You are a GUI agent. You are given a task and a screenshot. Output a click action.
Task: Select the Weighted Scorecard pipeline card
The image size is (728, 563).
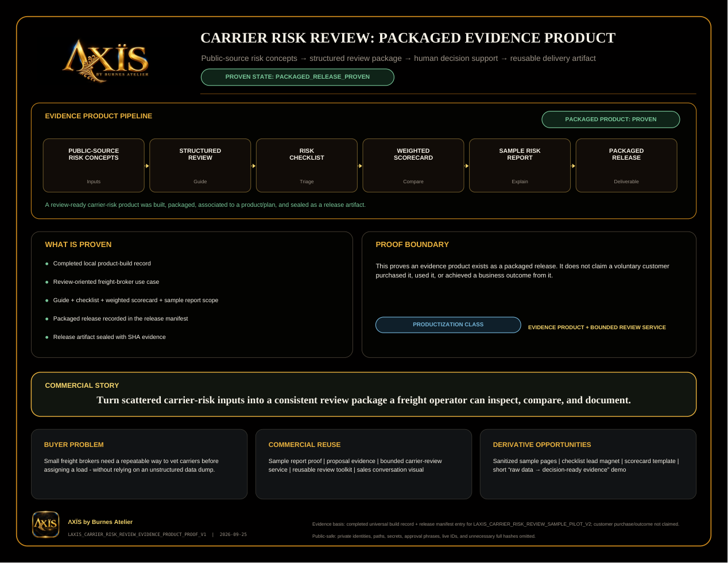pyautogui.click(x=413, y=165)
